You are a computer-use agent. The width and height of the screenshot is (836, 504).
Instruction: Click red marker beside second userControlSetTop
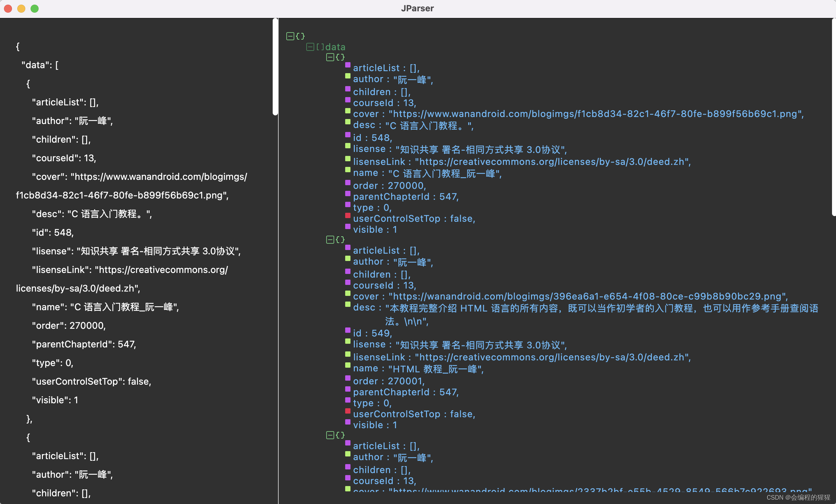click(x=348, y=411)
